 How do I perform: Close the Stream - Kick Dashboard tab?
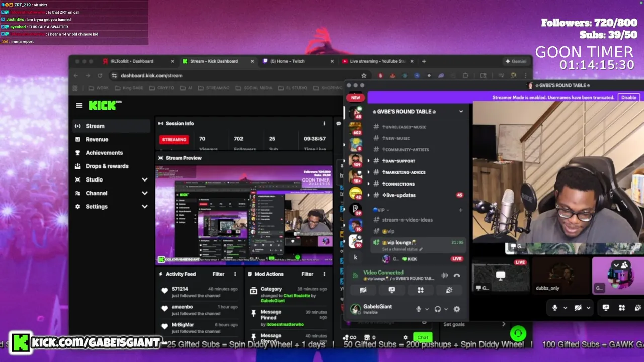[x=252, y=61]
